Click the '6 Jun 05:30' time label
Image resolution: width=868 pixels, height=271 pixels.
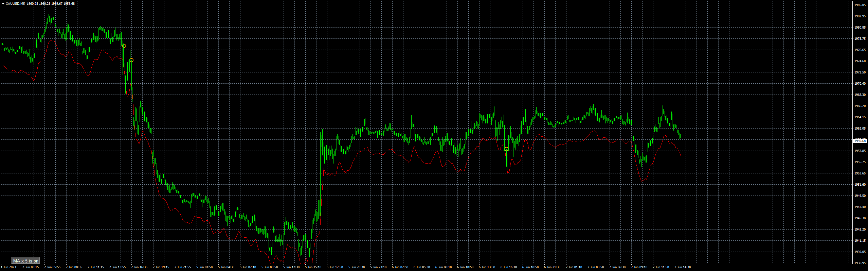coord(422,267)
